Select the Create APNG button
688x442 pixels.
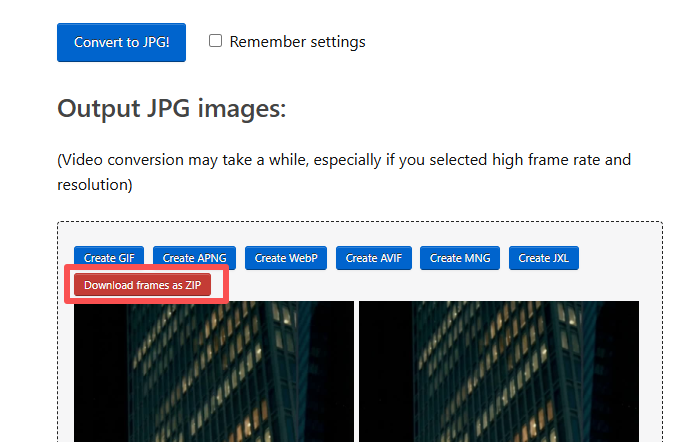(x=194, y=258)
